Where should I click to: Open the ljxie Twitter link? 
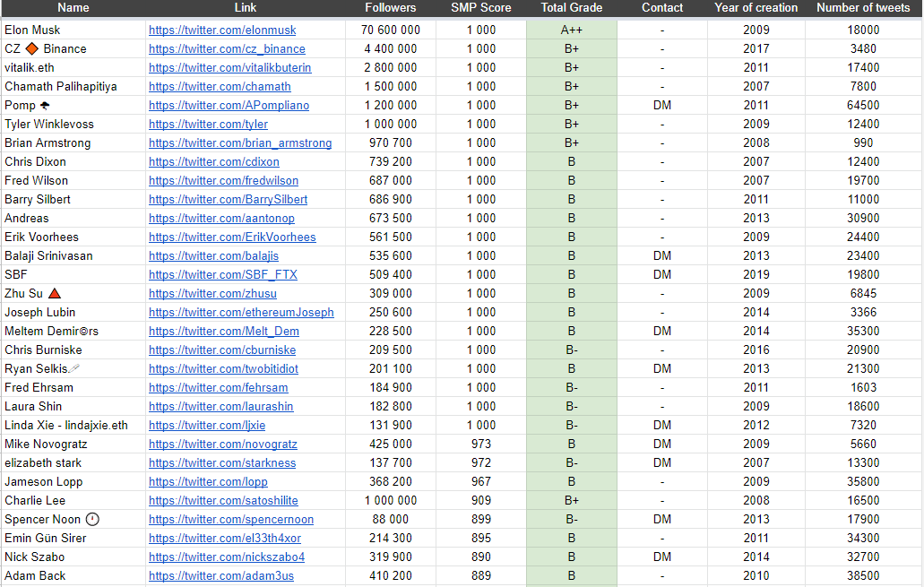[x=207, y=426]
